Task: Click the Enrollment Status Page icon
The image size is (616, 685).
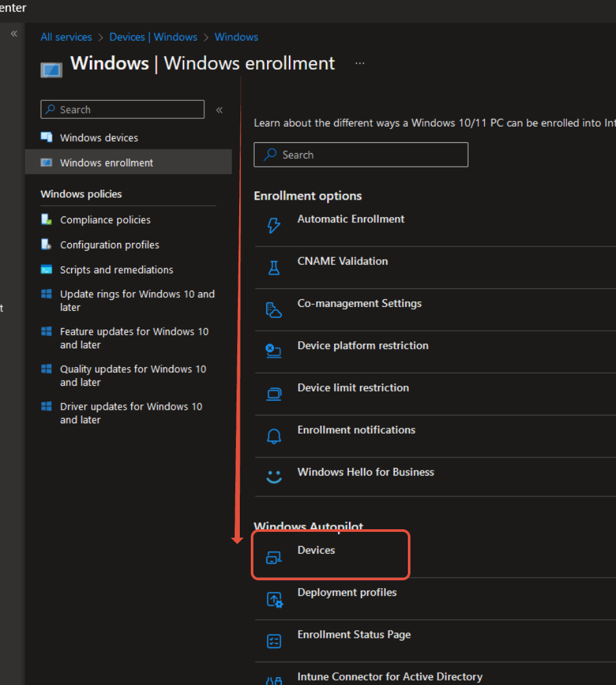Action: pyautogui.click(x=274, y=641)
